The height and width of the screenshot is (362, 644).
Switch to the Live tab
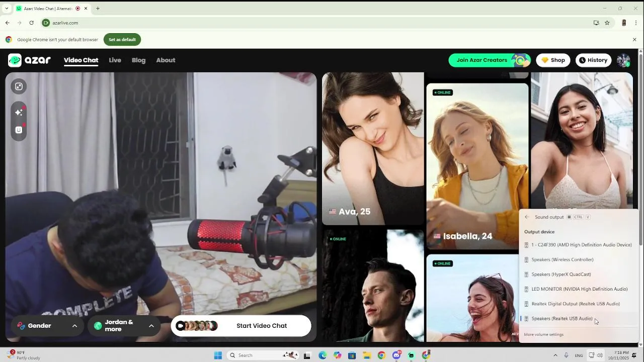point(115,60)
